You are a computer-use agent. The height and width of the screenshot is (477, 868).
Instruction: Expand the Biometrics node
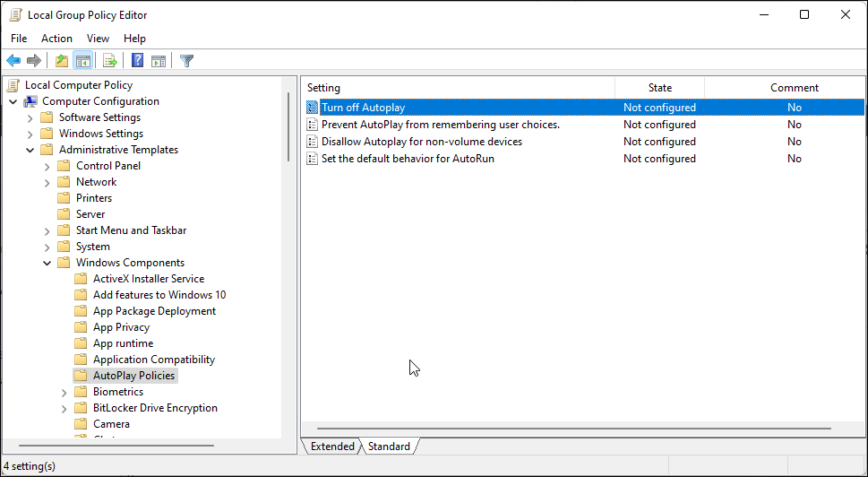[x=64, y=392]
